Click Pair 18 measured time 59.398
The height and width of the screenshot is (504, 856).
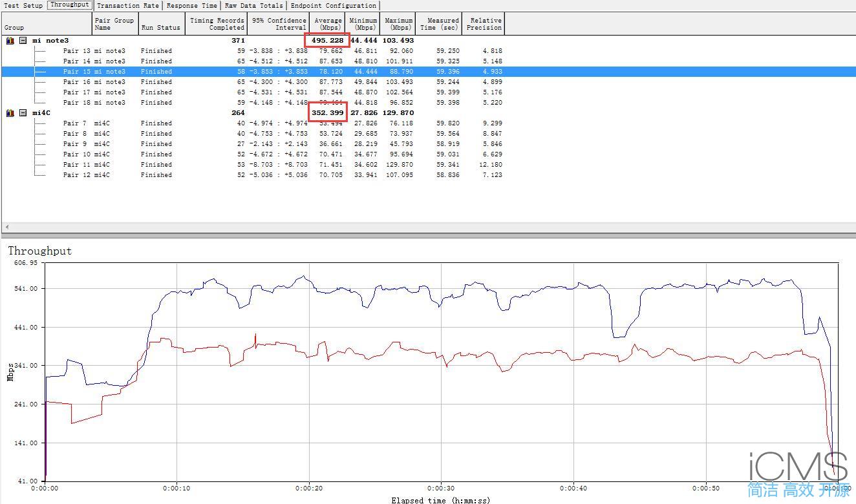pos(448,103)
